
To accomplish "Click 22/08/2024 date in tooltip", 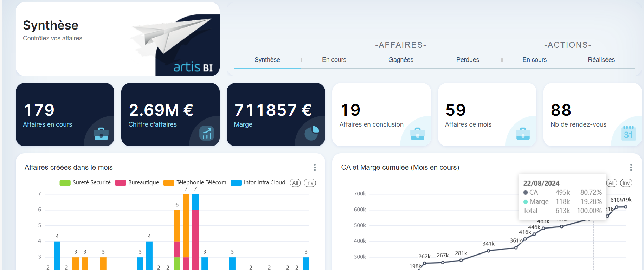I will point(541,183).
